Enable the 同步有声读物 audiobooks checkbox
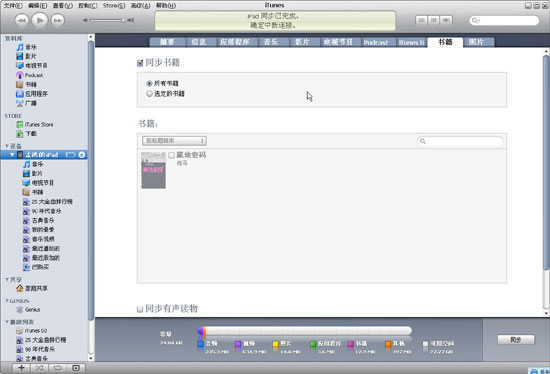The height and width of the screenshot is (374, 550). [140, 309]
